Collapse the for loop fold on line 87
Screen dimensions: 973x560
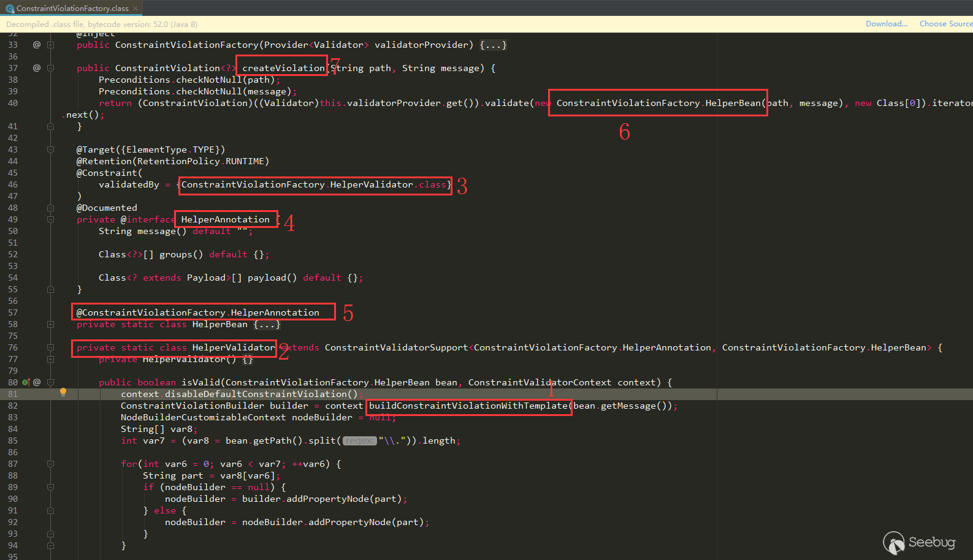(51, 464)
